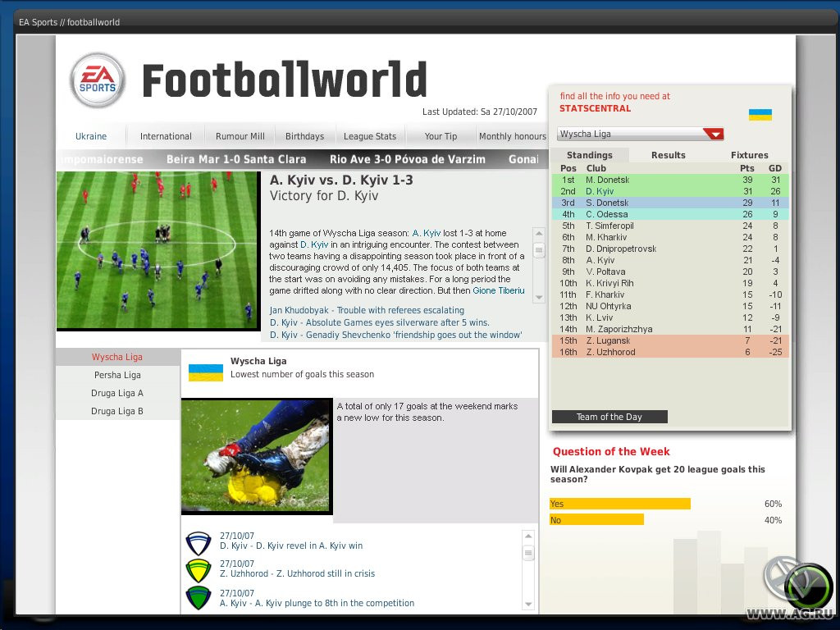Select Persha Liga in league list
840x630 pixels.
tap(117, 375)
